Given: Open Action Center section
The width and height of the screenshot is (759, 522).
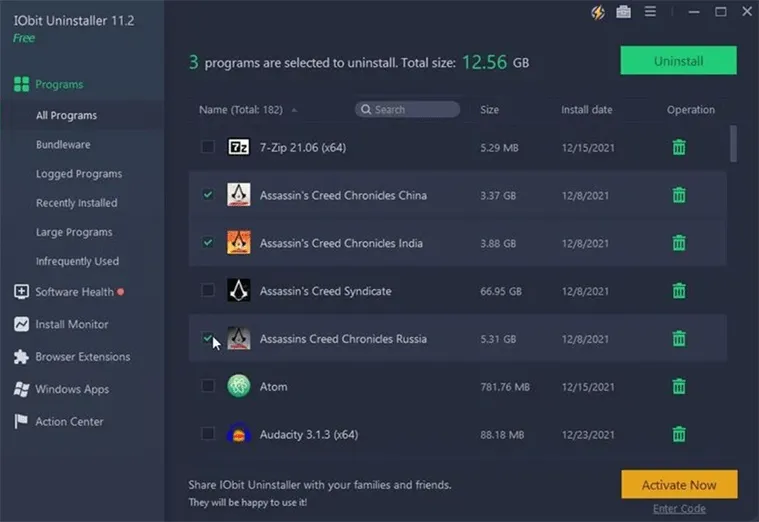Looking at the screenshot, I should coord(69,422).
